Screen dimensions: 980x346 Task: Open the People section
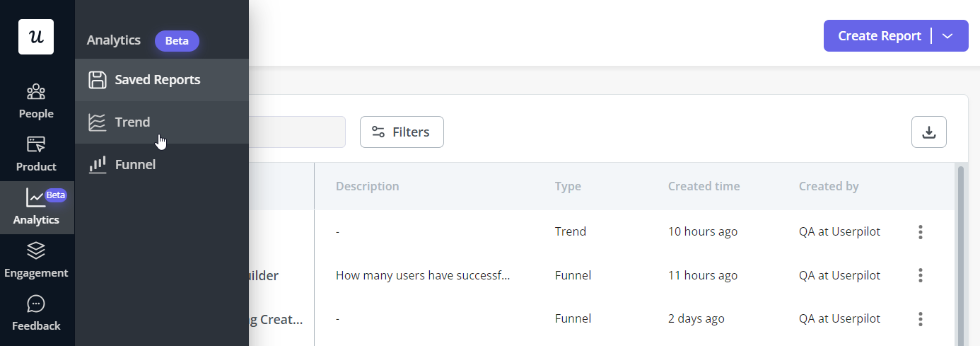[36, 101]
